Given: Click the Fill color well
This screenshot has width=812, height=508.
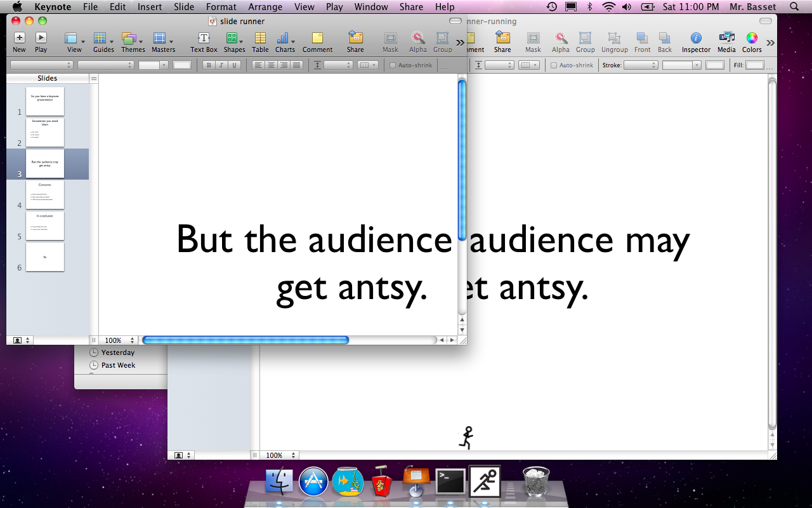Looking at the screenshot, I should coord(754,65).
